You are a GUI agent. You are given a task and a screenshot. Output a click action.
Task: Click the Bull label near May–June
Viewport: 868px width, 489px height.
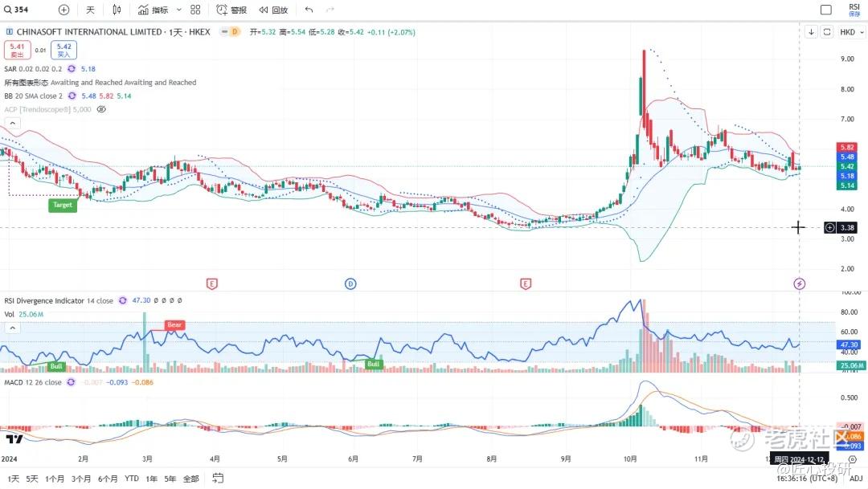click(x=374, y=364)
